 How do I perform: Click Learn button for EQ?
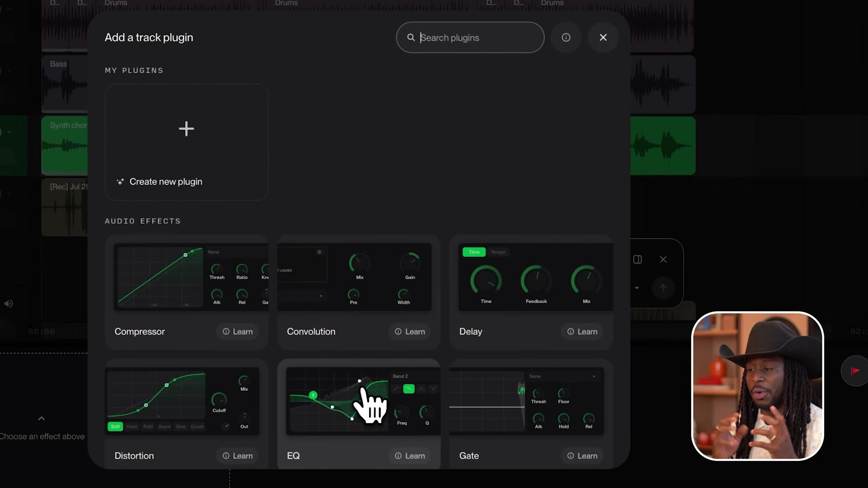[410, 456]
